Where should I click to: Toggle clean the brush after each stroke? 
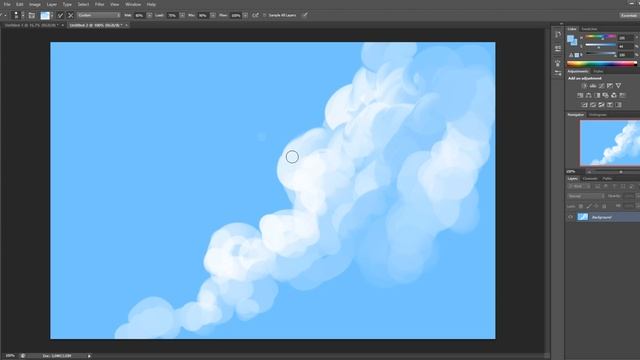(70, 16)
